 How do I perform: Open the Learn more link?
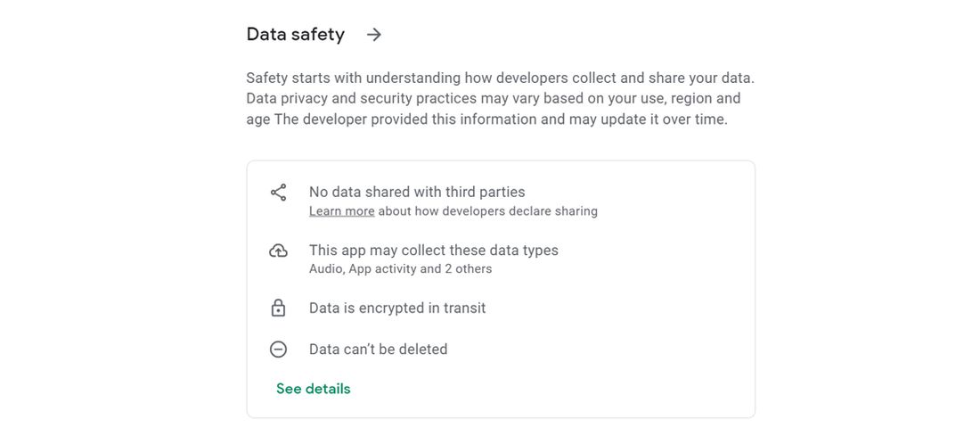coord(341,212)
